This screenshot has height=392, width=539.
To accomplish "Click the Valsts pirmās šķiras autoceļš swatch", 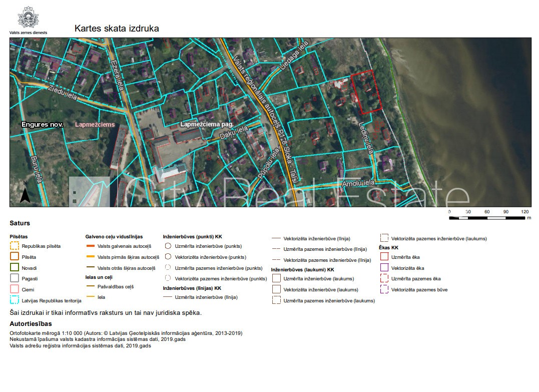I will coord(90,257).
